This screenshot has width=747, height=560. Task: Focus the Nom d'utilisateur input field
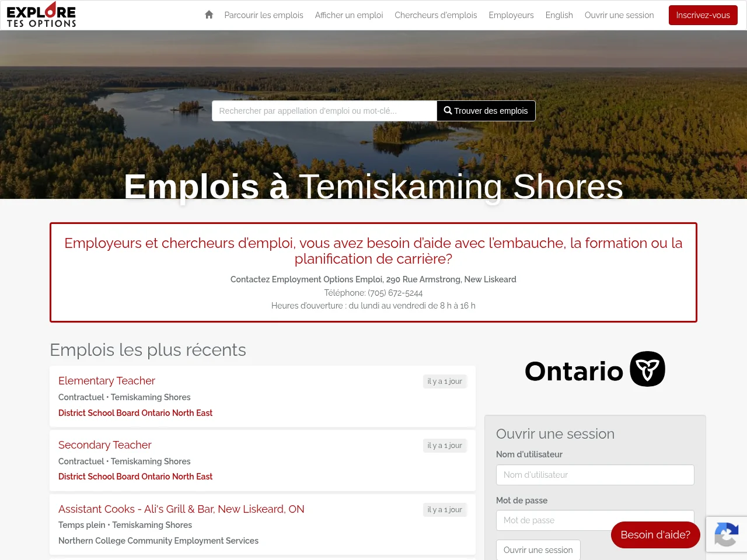[595, 475]
